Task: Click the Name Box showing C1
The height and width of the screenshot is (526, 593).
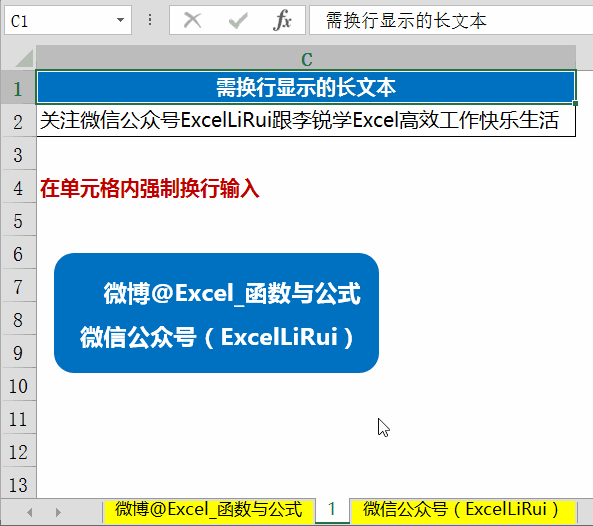Action: pyautogui.click(x=68, y=20)
